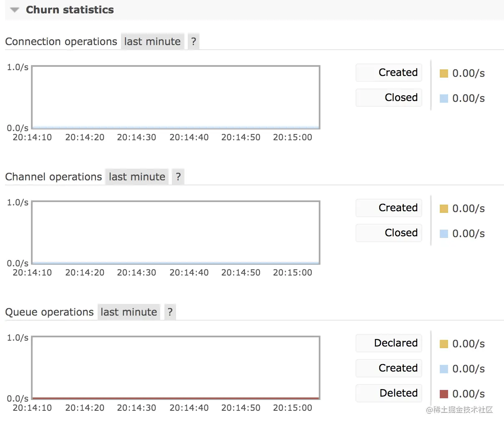Collapse the Churn statistics section triangle
504x425 pixels.
(x=15, y=10)
